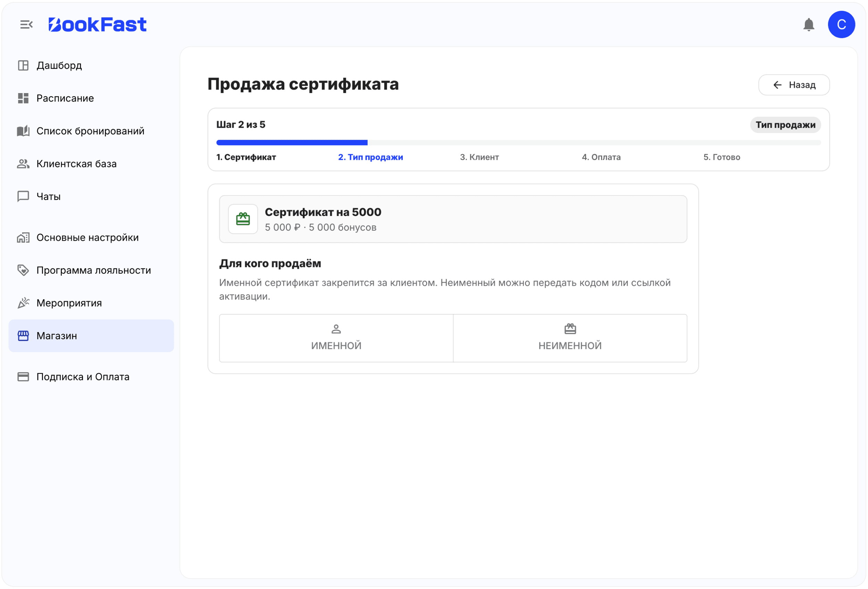The height and width of the screenshot is (589, 868).
Task: Click the BookFast logo
Action: 98,25
